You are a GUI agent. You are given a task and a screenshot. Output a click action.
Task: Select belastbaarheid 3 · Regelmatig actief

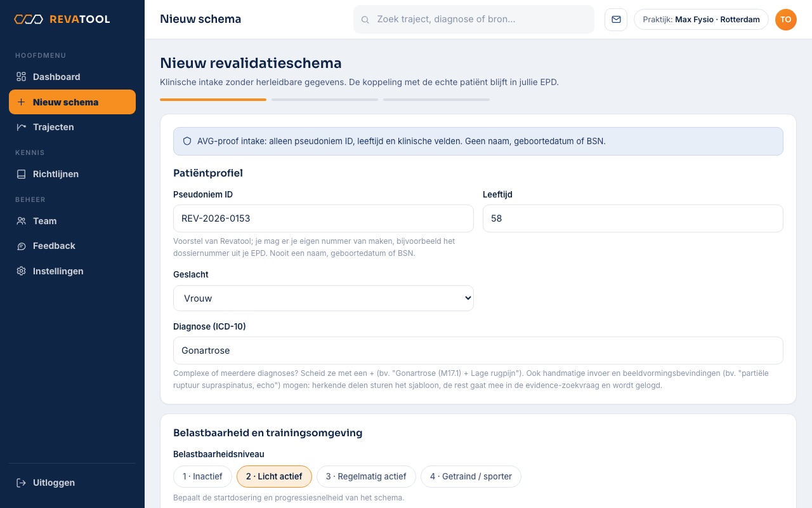click(x=366, y=476)
